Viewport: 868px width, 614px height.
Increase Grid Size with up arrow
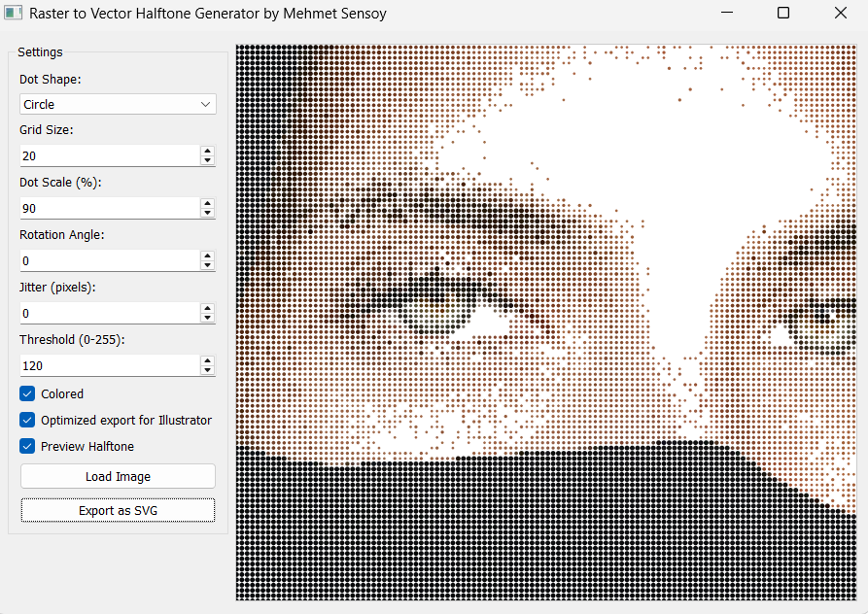[x=208, y=151]
